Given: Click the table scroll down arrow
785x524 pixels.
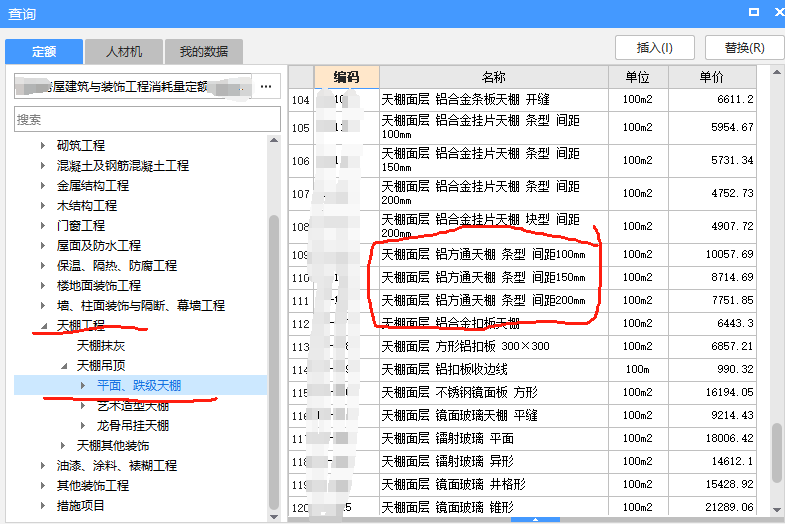Looking at the screenshot, I should coord(777,510).
